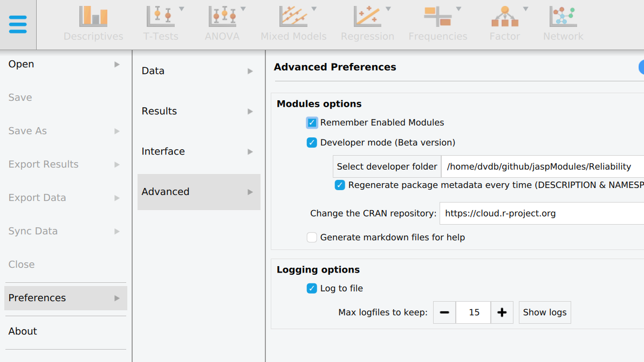Disable the Developer mode checkbox
Image resolution: width=644 pixels, height=362 pixels.
click(312, 143)
